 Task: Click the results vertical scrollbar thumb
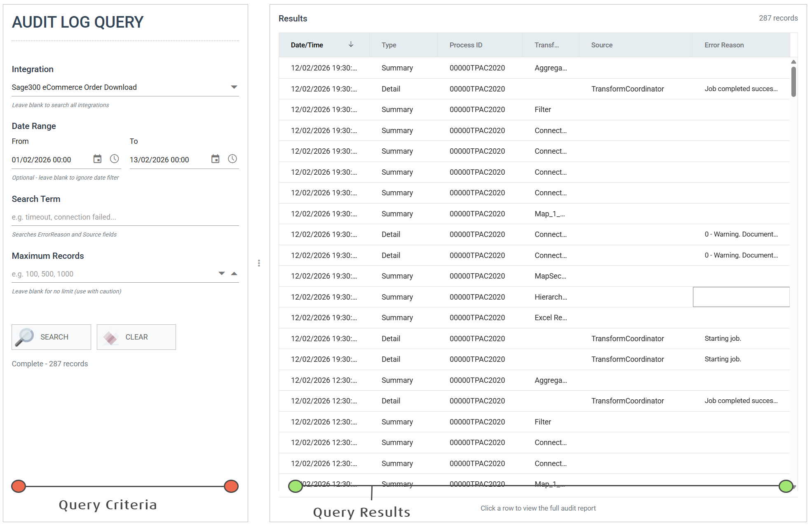coord(793,82)
